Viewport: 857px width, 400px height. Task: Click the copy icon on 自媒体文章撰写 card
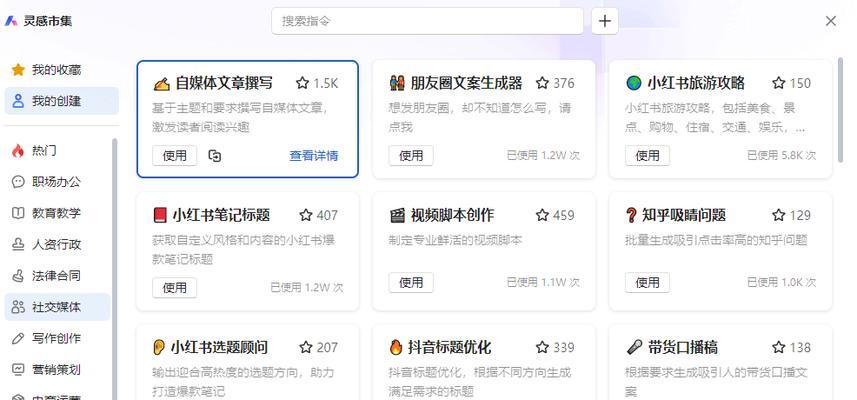point(215,156)
